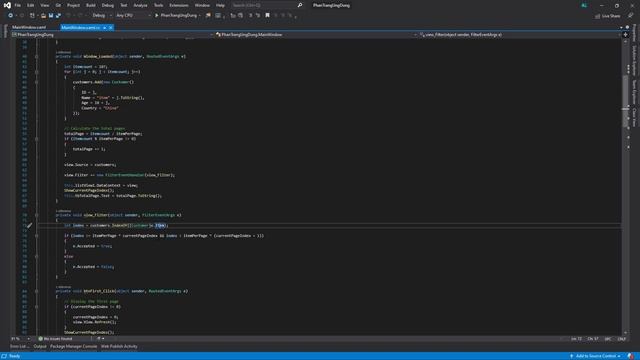640x360 pixels.
Task: Open the active files list dropdown arrow
Action: pyautogui.click(x=621, y=27)
